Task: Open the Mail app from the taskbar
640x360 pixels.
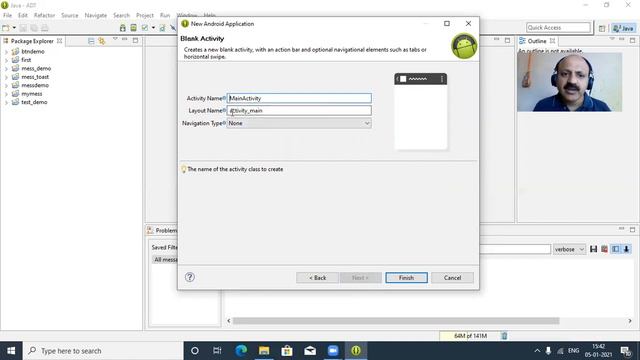Action: (310, 351)
